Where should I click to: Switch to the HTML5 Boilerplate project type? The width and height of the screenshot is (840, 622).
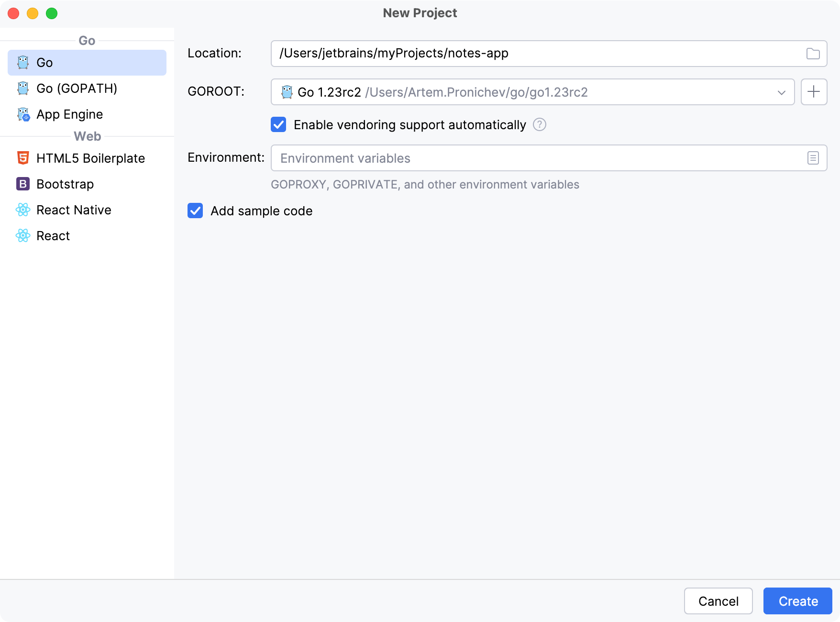(91, 158)
